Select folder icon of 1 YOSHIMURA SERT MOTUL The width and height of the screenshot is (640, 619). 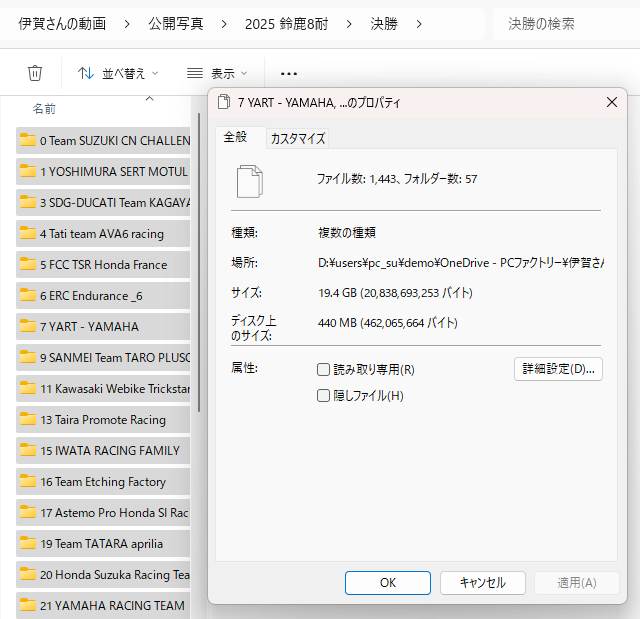pos(28,171)
